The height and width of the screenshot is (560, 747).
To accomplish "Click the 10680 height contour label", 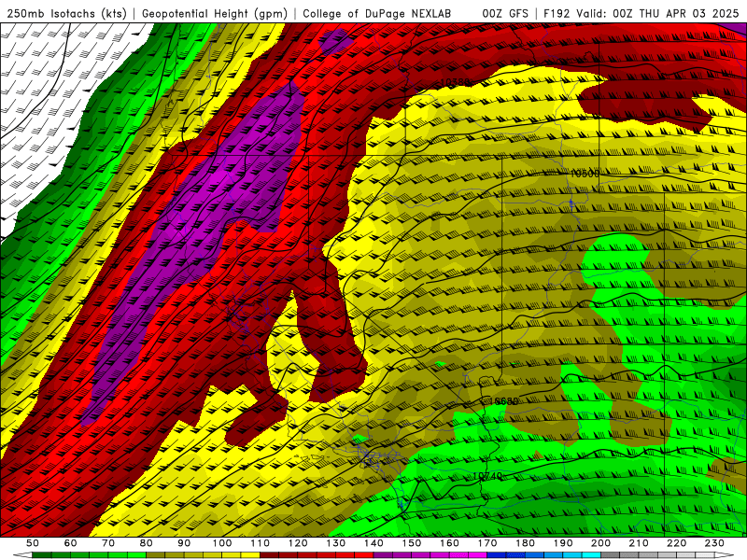I will click(x=503, y=401).
